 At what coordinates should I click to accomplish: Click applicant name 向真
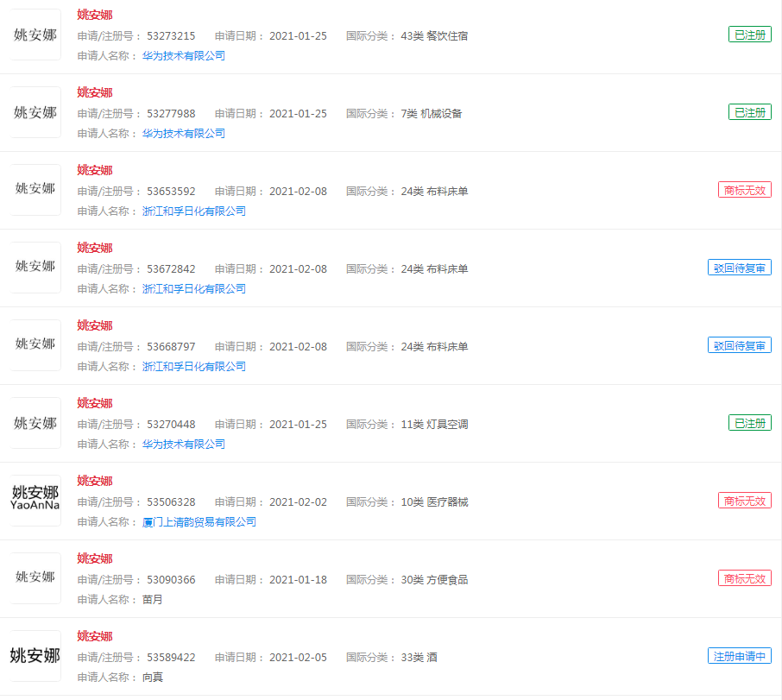(x=153, y=677)
